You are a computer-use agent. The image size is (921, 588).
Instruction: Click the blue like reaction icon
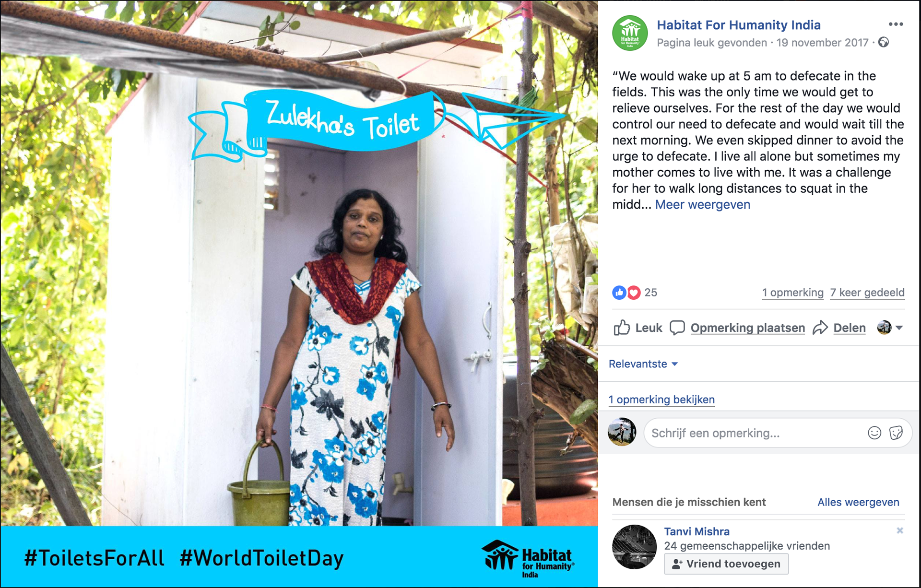619,293
